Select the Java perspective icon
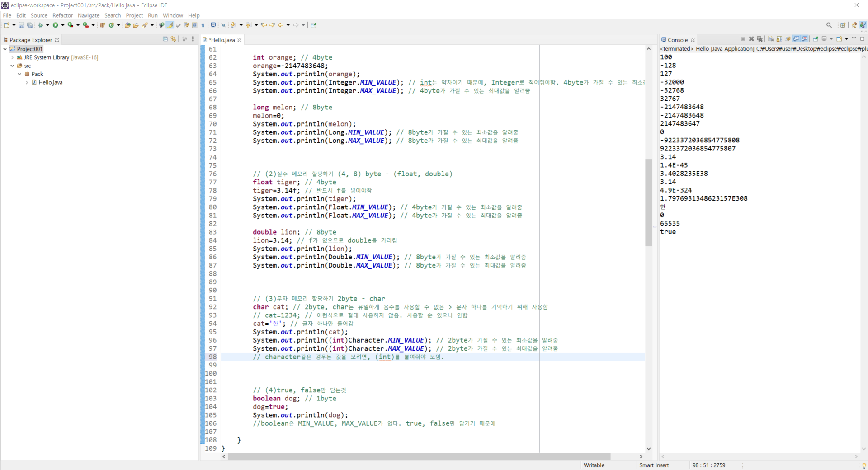Viewport: 868px width, 470px height. pyautogui.click(x=863, y=25)
